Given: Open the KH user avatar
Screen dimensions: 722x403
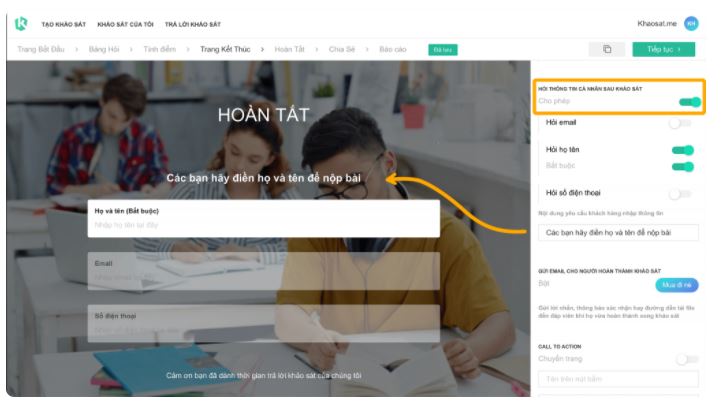Looking at the screenshot, I should coord(691,23).
